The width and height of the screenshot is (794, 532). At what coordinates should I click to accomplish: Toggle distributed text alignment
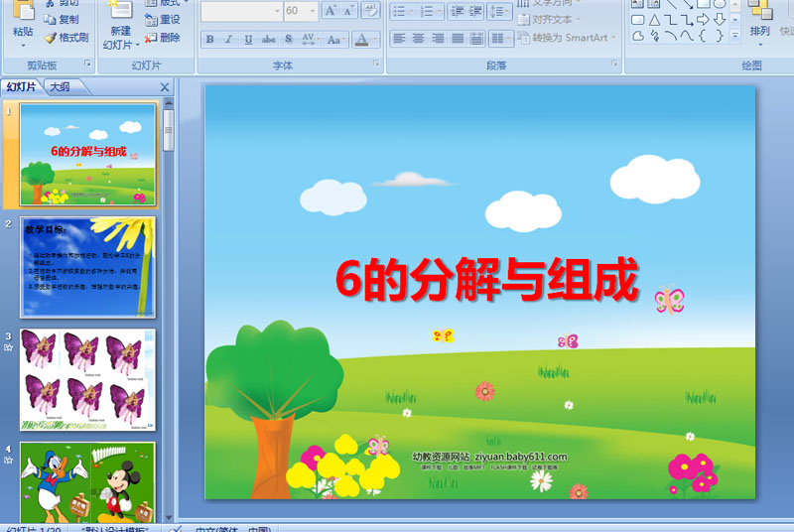[476, 39]
